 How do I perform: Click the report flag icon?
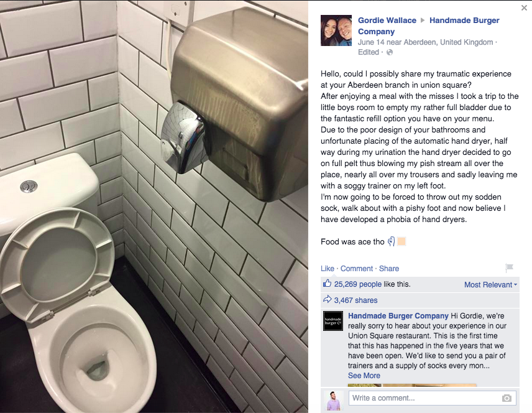coord(509,268)
